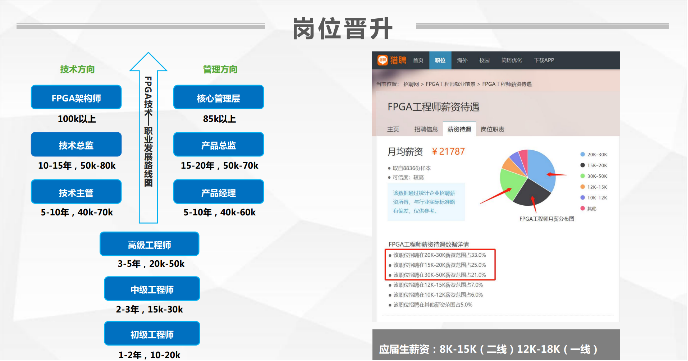Open the 招聘信息 tab
This screenshot has height=361, width=688.
(x=426, y=129)
